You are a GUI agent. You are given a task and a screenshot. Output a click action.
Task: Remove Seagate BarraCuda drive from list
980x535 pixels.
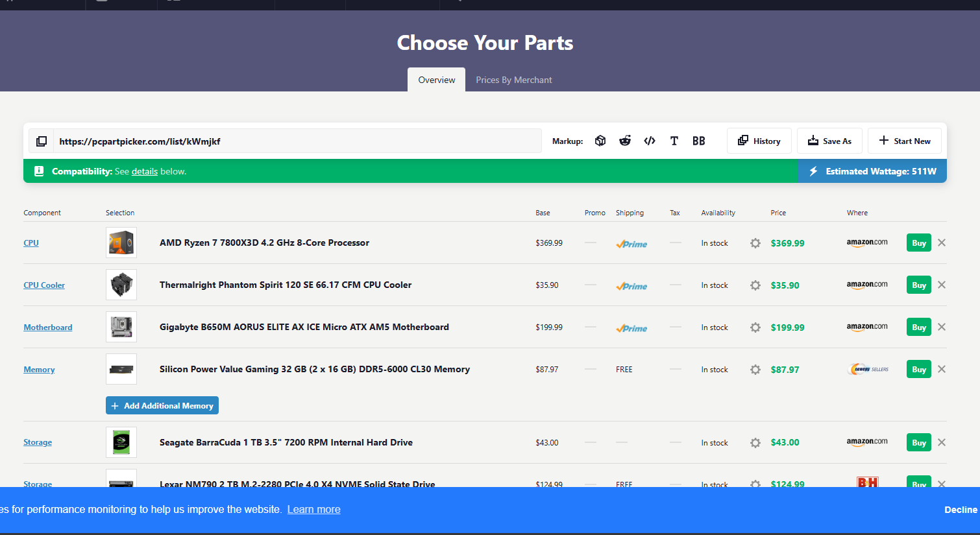point(942,442)
